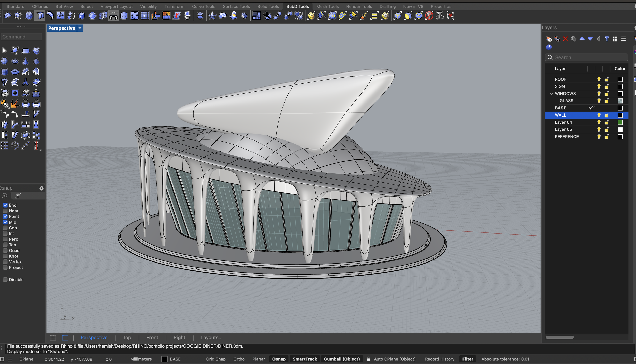This screenshot has width=636, height=364.
Task: Enable the Cen osnap checkbox
Action: pos(5,228)
